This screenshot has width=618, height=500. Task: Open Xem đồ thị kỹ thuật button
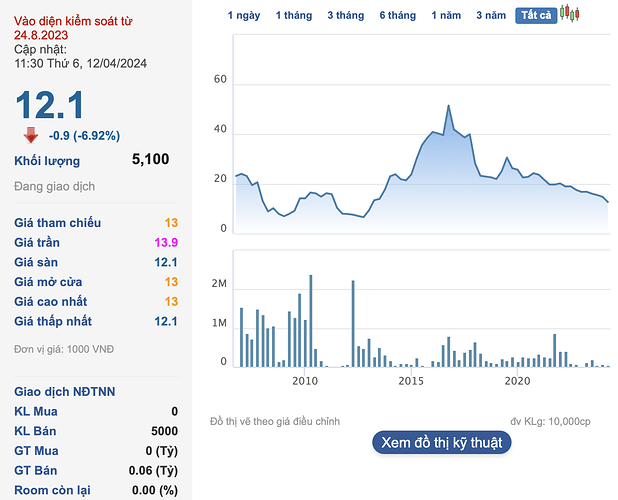[441, 442]
